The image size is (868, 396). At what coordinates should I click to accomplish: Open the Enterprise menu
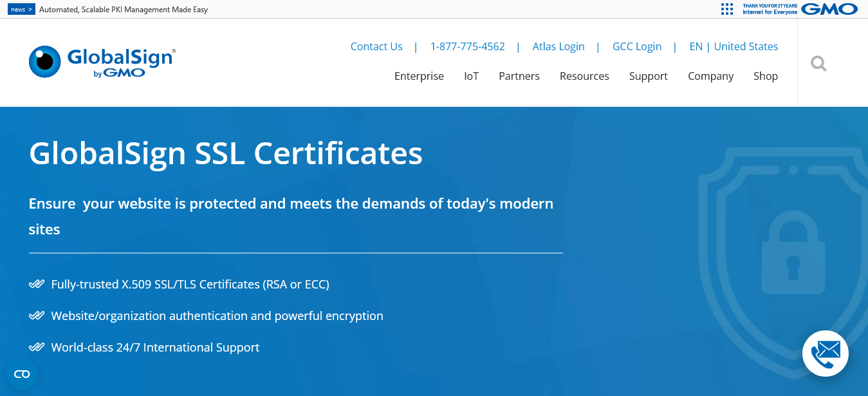coord(419,76)
